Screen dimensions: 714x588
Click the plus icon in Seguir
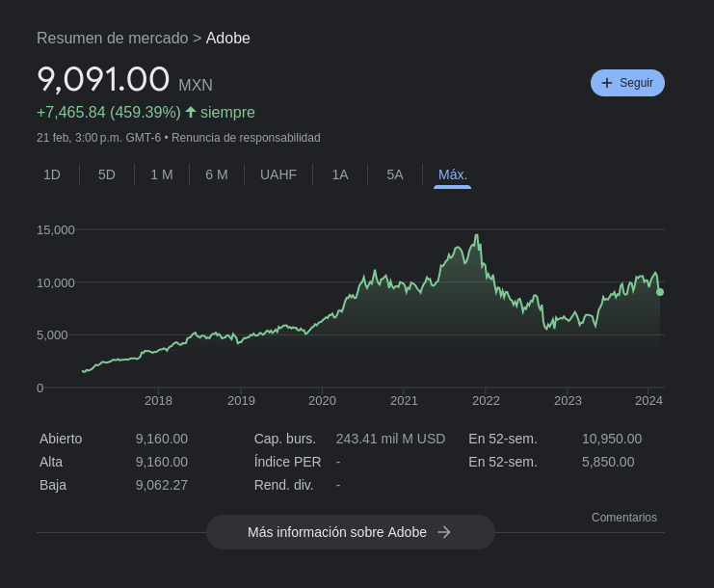point(607,83)
